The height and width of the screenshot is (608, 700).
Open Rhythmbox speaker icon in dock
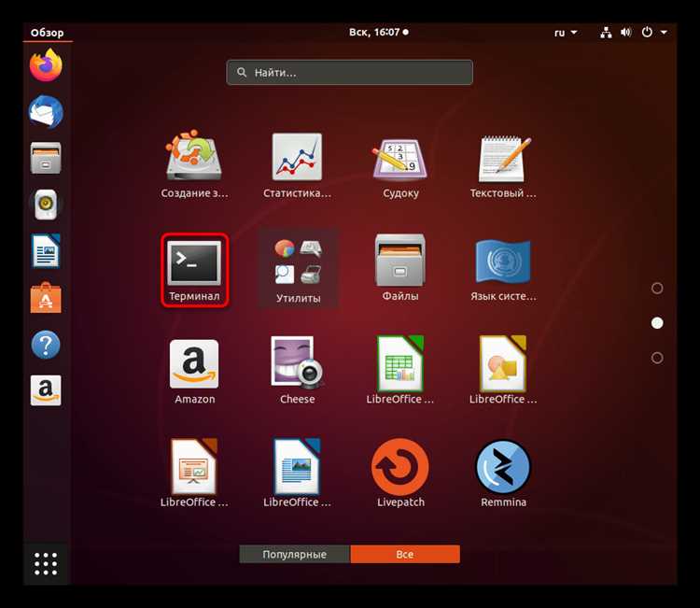point(46,205)
